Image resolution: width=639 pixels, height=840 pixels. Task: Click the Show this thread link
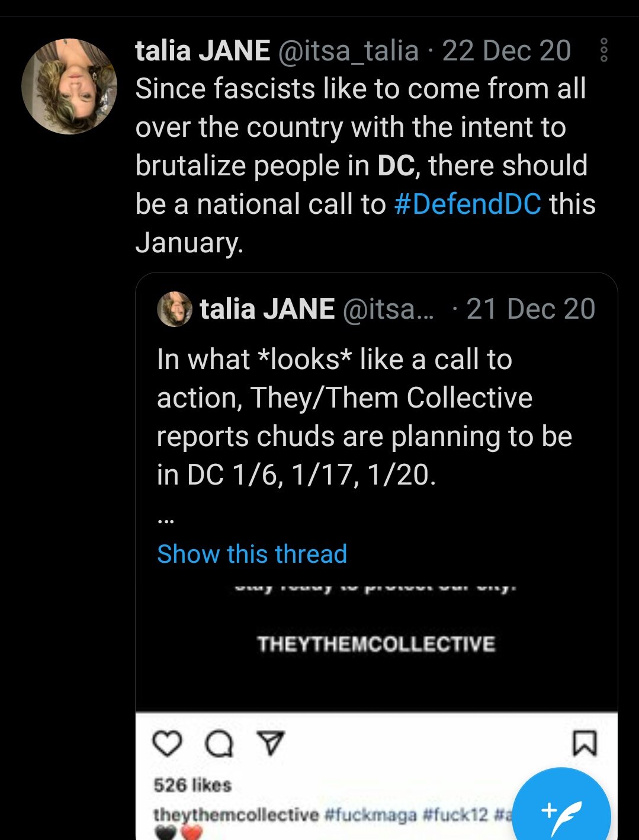click(x=252, y=554)
